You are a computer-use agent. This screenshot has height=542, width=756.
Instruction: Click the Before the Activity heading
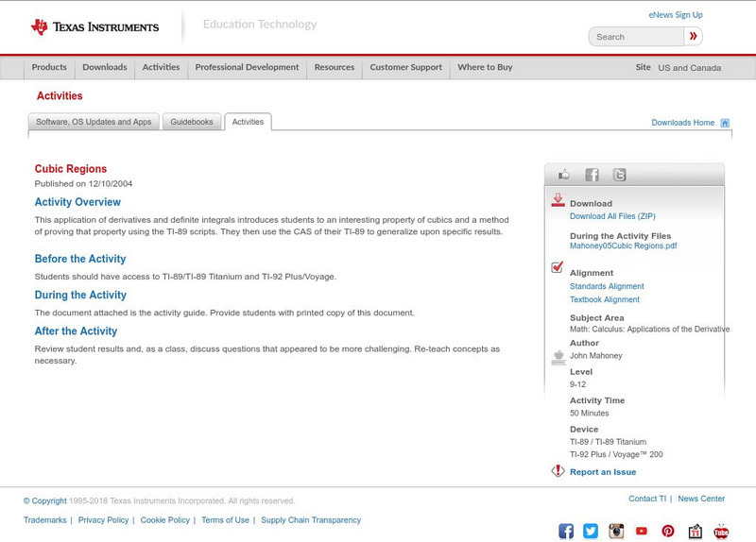click(80, 259)
